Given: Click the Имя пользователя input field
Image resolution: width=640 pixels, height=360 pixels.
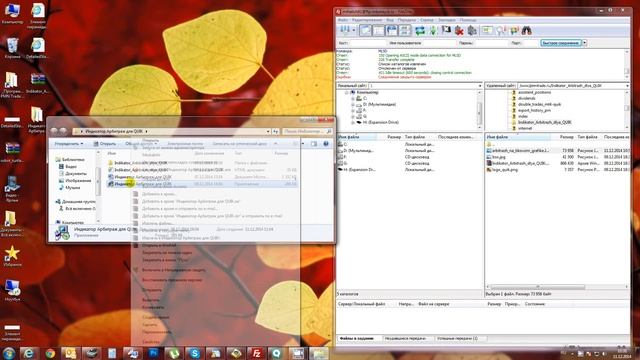Looking at the screenshot, I should [x=439, y=43].
